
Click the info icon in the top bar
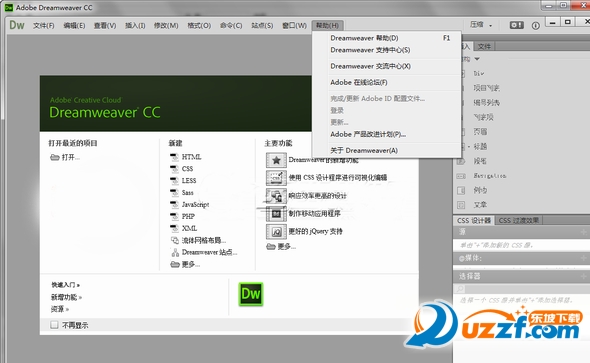click(535, 26)
